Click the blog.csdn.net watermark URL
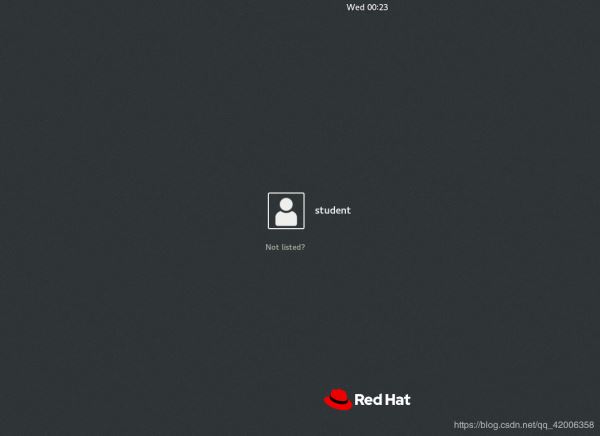The image size is (600, 436). tap(524, 425)
